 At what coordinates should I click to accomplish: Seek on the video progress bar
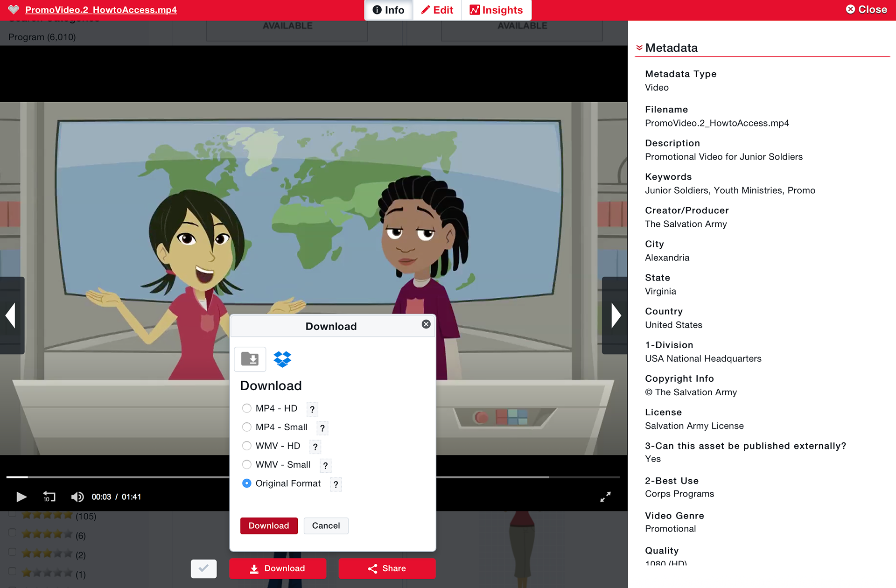tap(313, 477)
